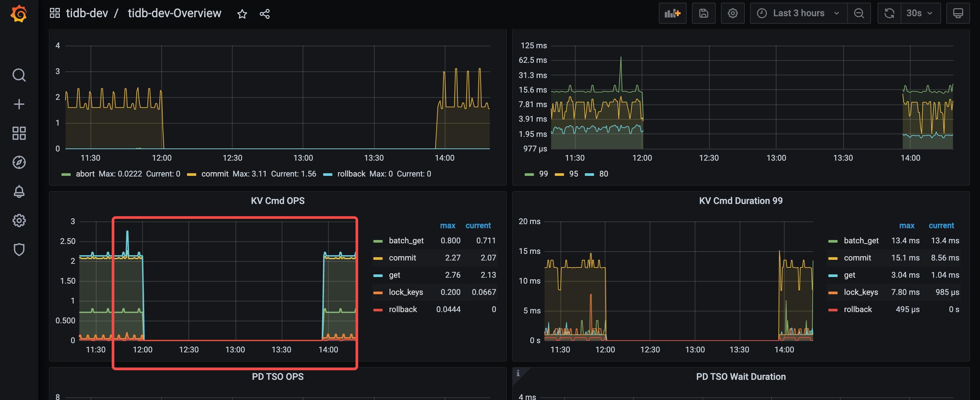Click the zoom out time range button
This screenshot has width=980, height=400.
pos(859,13)
